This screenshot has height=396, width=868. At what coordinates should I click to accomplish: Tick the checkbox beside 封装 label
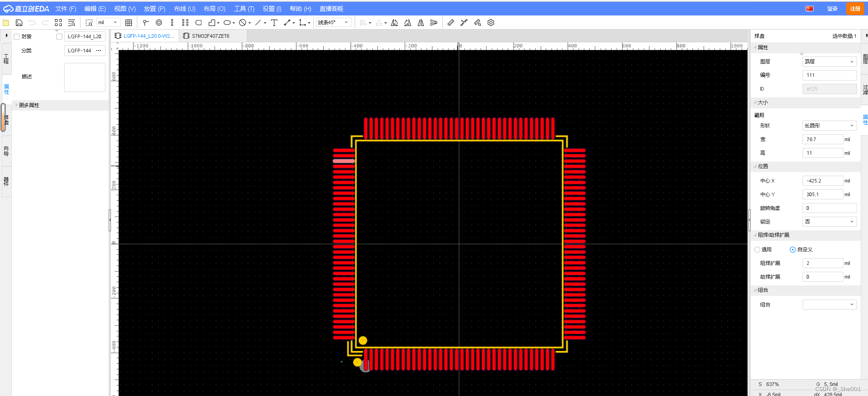click(17, 36)
